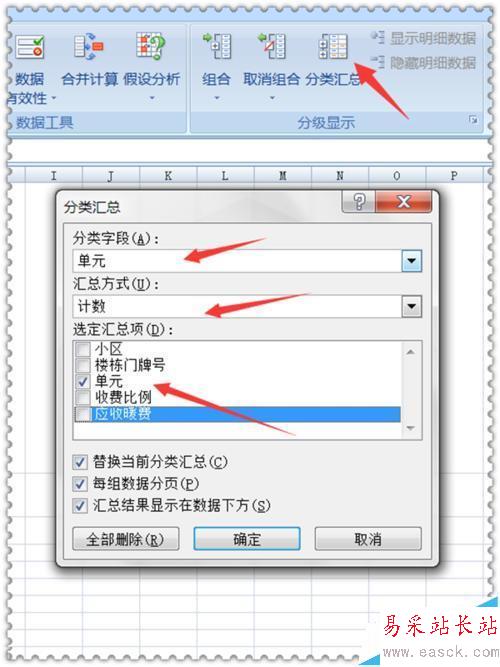The height and width of the screenshot is (667, 500).
Task: Click the 确定 button
Action: coord(247,539)
